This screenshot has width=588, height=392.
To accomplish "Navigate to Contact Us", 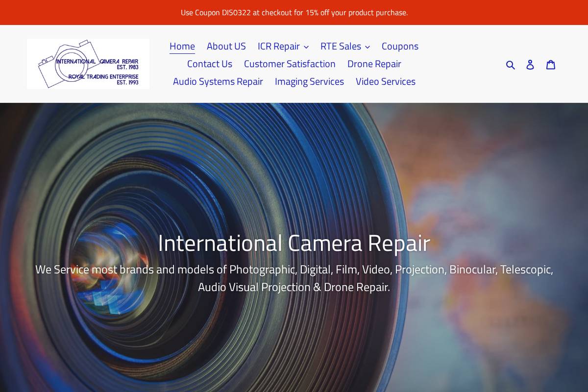I will [210, 64].
